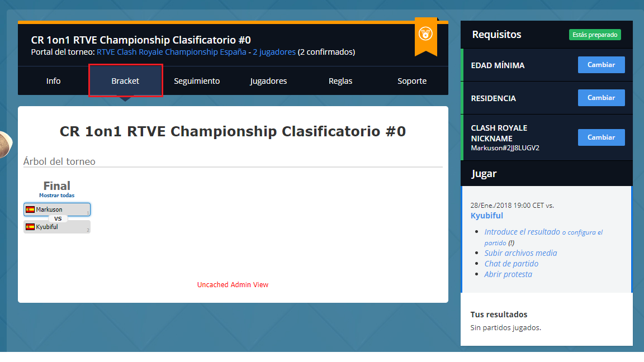
Task: Click the Árbol del torneo heading
Action: pos(59,161)
